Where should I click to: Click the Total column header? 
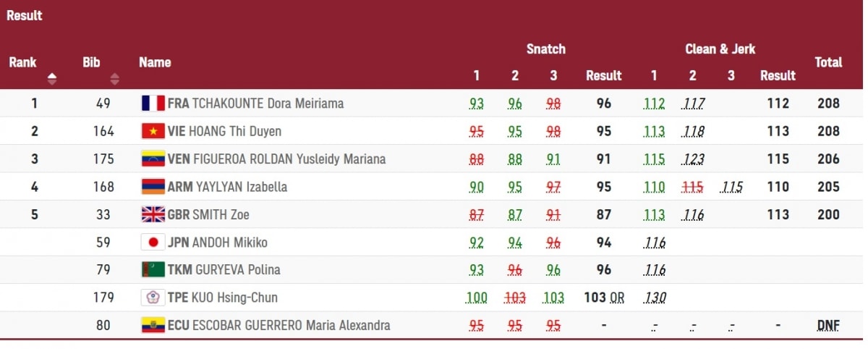pyautogui.click(x=828, y=62)
